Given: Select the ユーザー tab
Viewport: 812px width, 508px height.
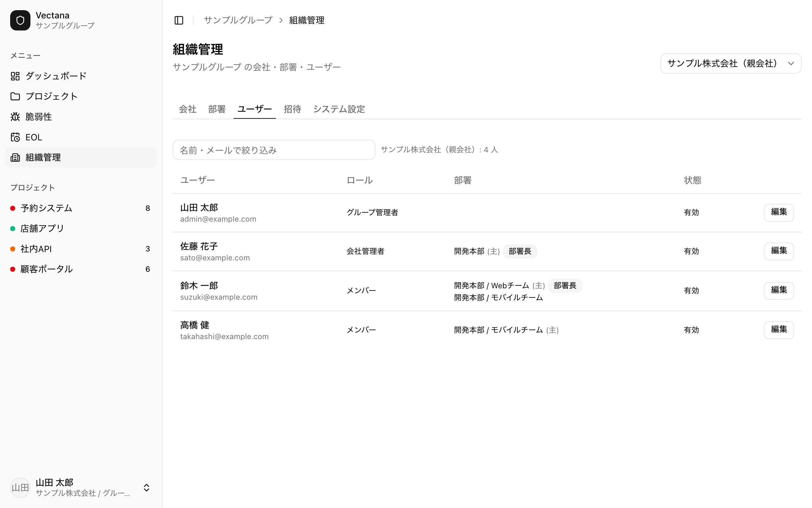Looking at the screenshot, I should 255,109.
